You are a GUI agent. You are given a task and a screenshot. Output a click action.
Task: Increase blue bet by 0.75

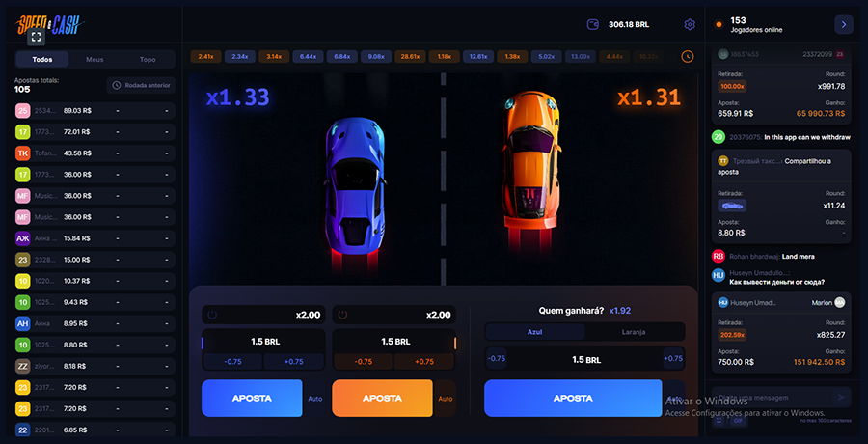[x=293, y=361]
